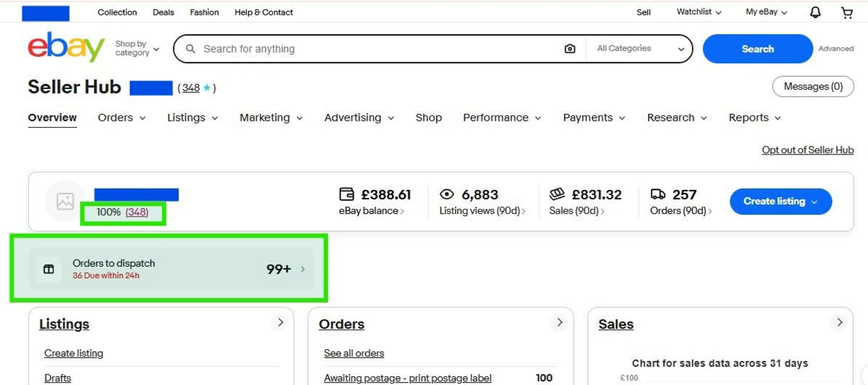The width and height of the screenshot is (868, 385).
Task: Open the Orders card arrow
Action: tap(560, 322)
